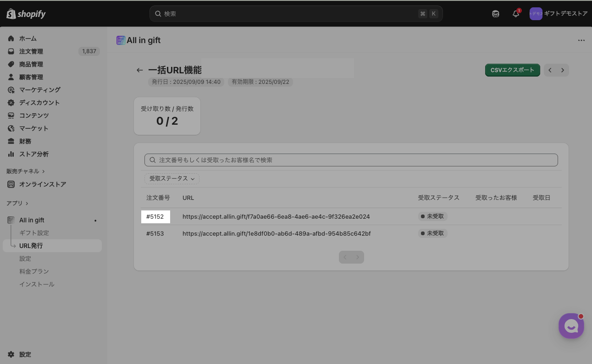The height and width of the screenshot is (364, 592).
Task: Click the 注文番号 column header
Action: coord(158,198)
